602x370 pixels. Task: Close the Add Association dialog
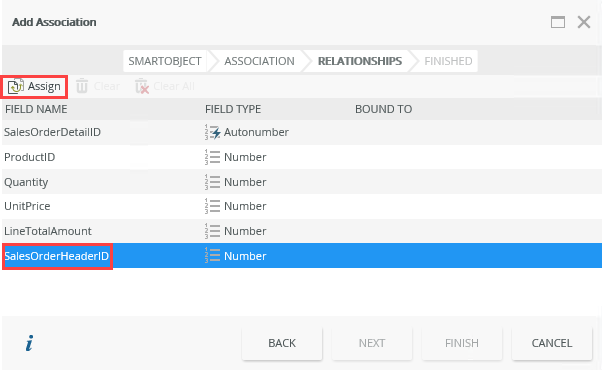584,22
